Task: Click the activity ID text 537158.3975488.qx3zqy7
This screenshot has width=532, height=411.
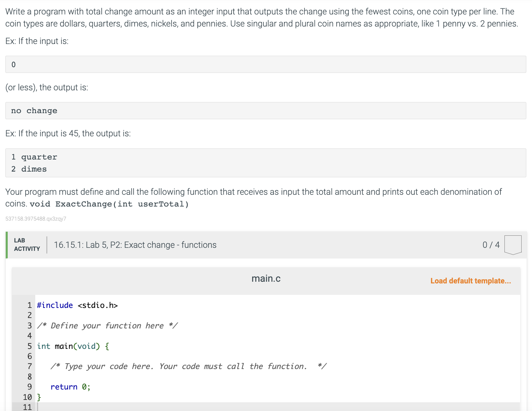Action: coord(36,219)
